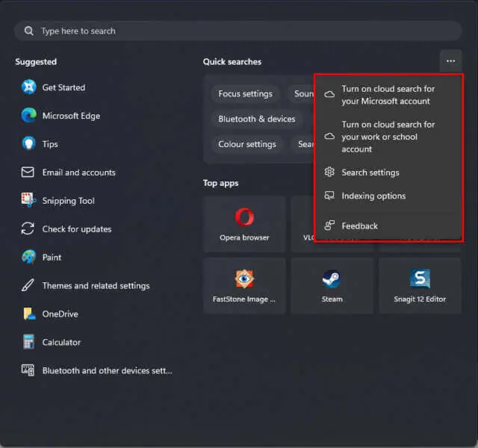
Task: Select the Tips text label
Action: tap(50, 144)
